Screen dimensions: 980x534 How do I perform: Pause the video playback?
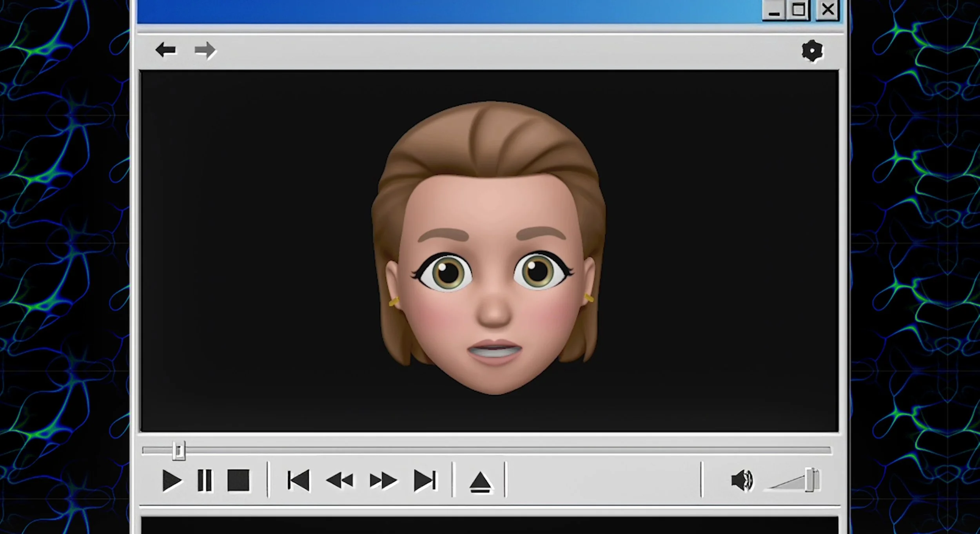click(204, 480)
